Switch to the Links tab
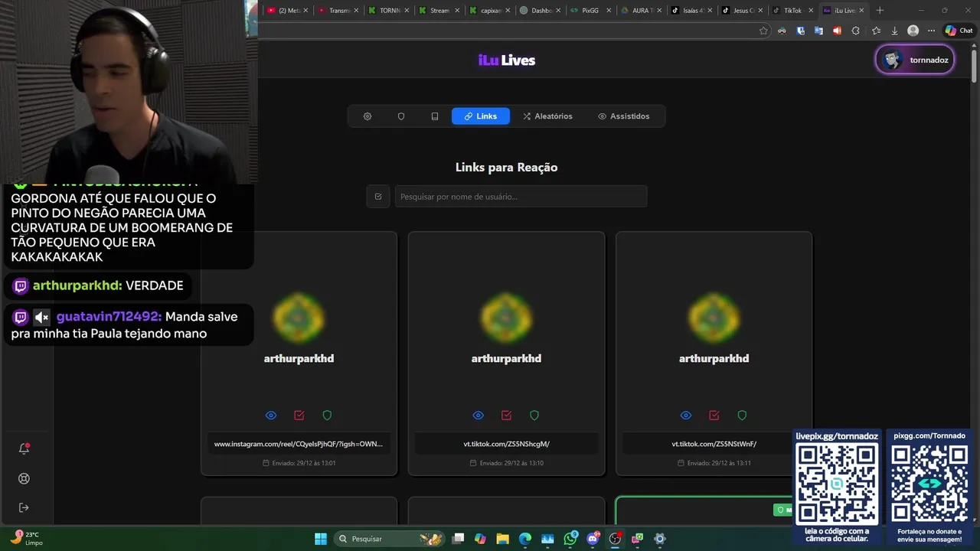The height and width of the screenshot is (551, 980). (481, 116)
